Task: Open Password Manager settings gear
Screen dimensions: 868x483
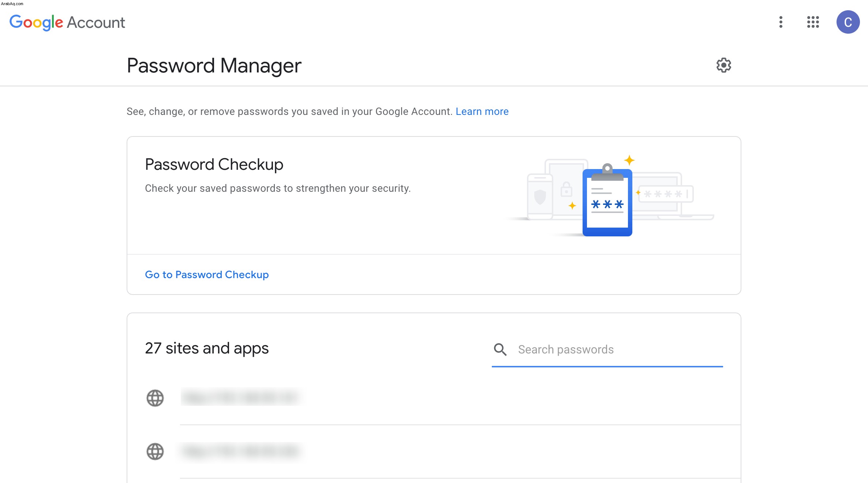Action: (723, 65)
